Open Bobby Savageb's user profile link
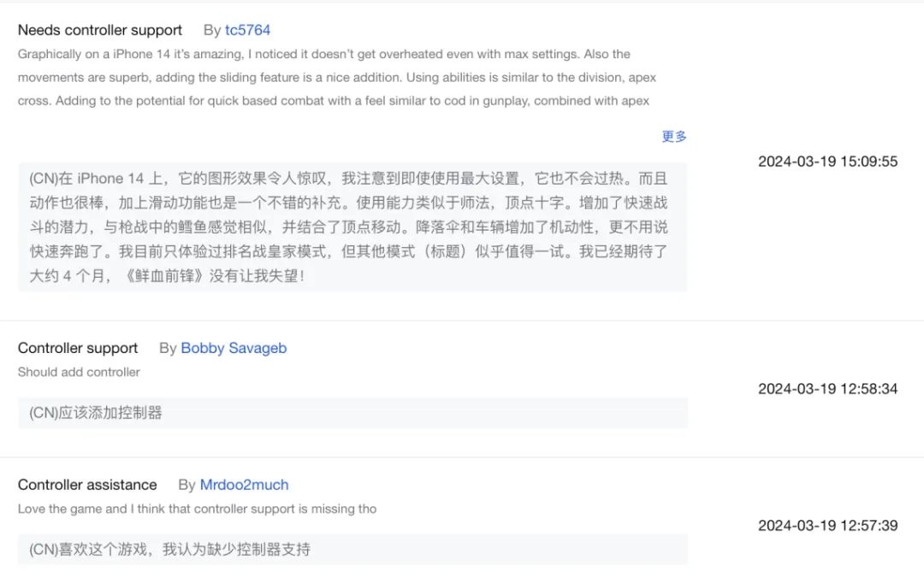This screenshot has width=924, height=583. click(234, 348)
